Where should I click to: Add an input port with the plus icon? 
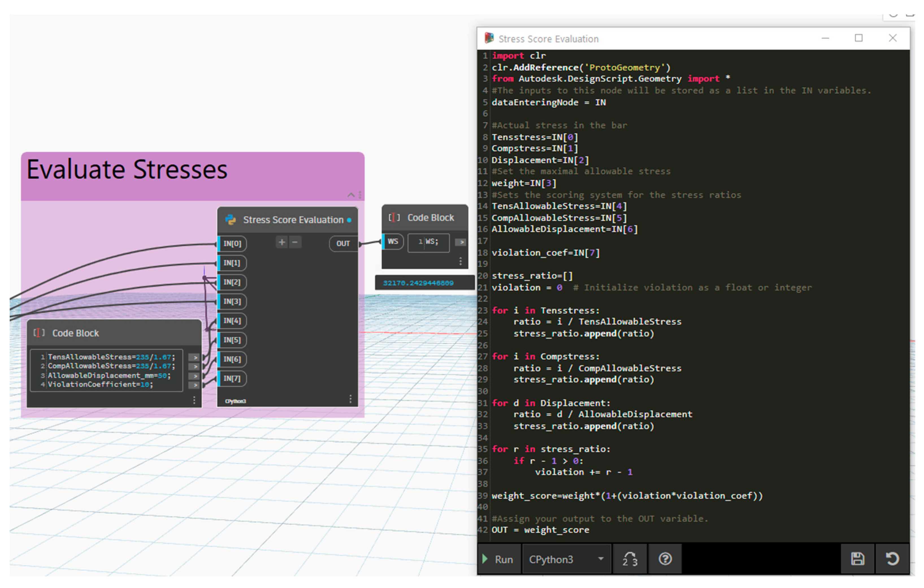point(282,242)
